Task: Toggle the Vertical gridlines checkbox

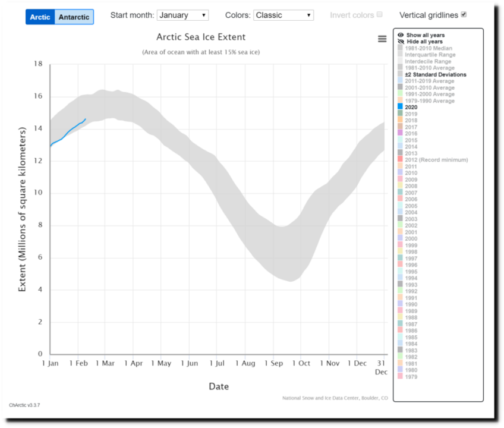Action: tap(464, 14)
